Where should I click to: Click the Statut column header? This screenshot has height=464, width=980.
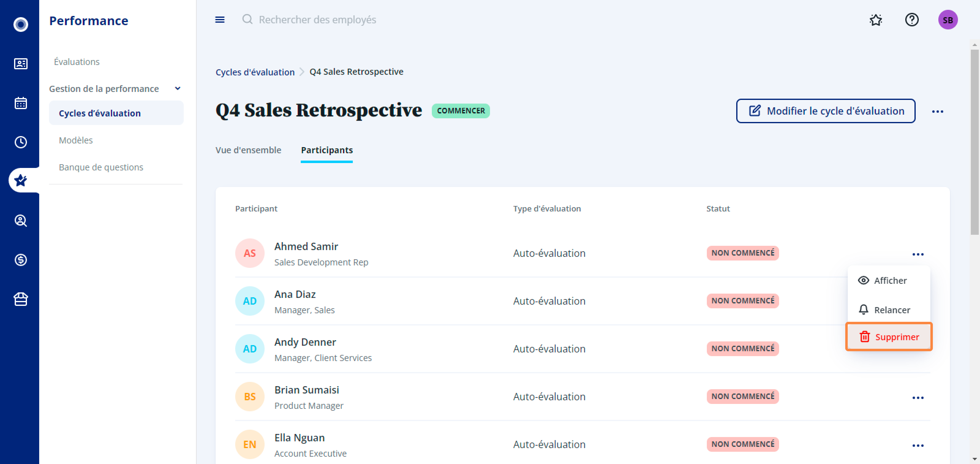718,209
